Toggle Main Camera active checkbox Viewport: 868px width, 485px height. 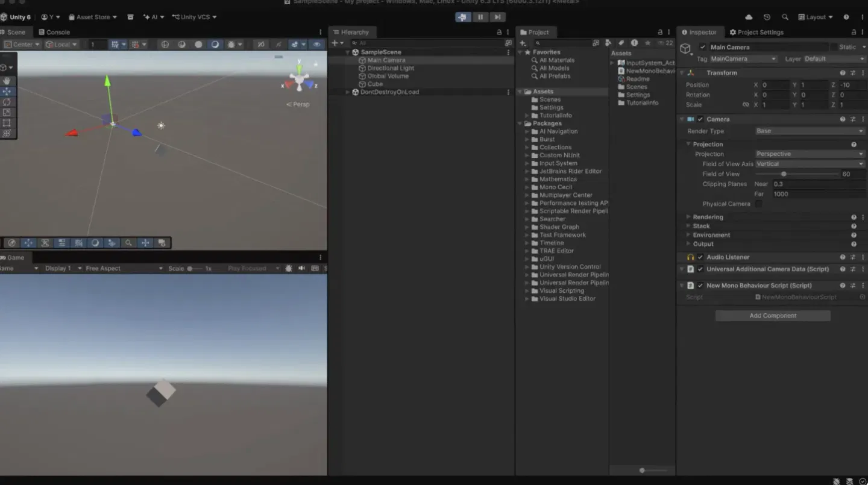pyautogui.click(x=703, y=47)
